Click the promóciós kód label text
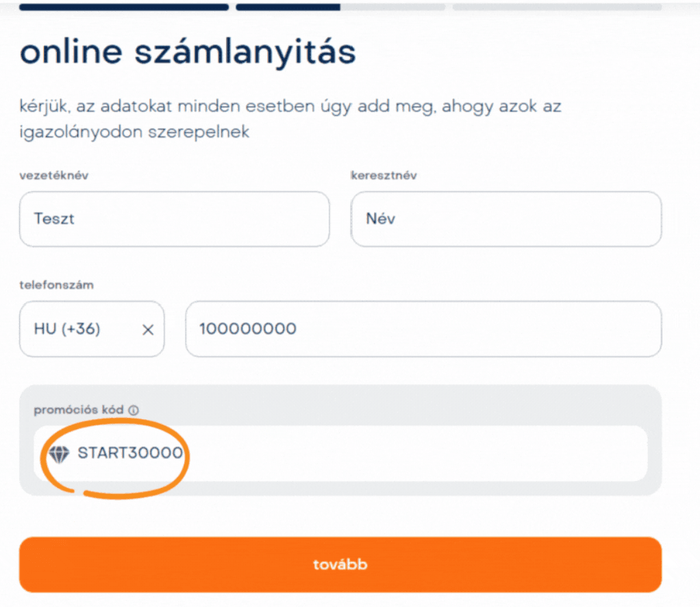 [x=79, y=410]
